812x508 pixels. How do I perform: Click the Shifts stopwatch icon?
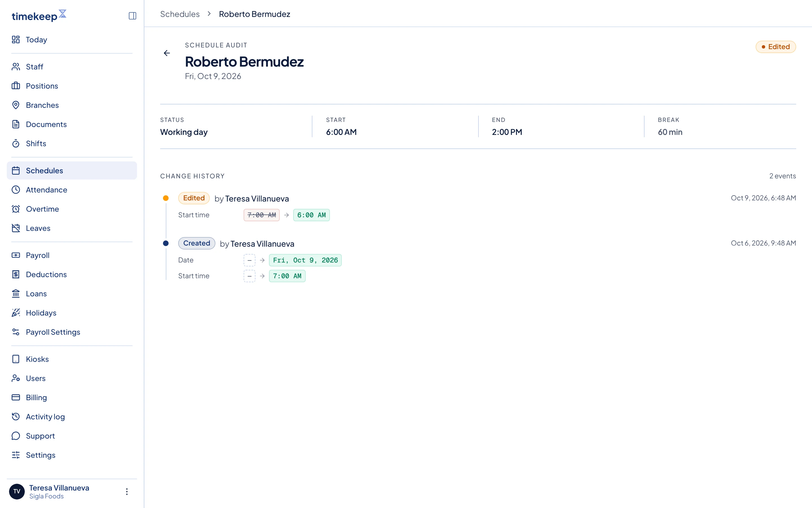(16, 143)
